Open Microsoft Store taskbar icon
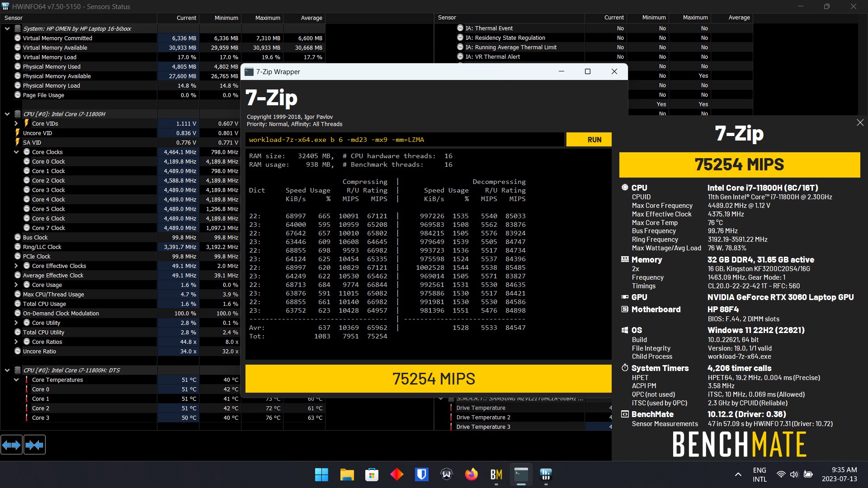868x488 pixels. click(x=372, y=474)
